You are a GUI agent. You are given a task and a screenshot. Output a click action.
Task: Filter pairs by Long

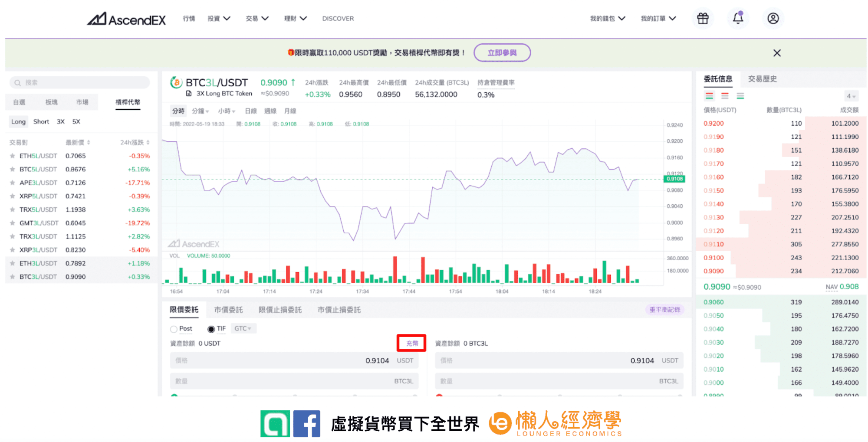point(18,122)
